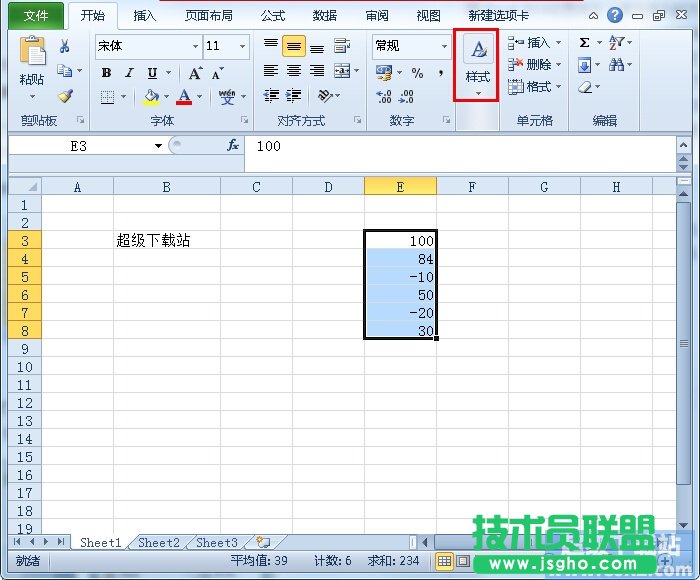The height and width of the screenshot is (580, 700).
Task: Open number format 常规 dropdown
Action: tap(444, 46)
